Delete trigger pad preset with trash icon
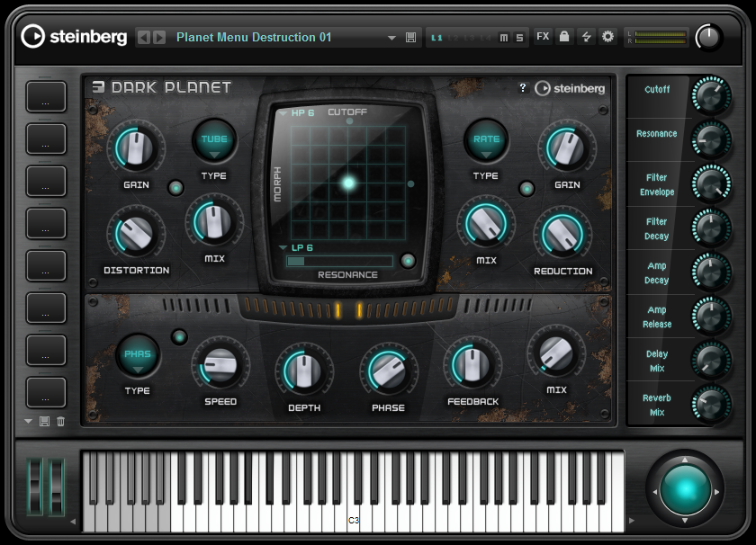Screen dimensions: 756x545 [61, 422]
